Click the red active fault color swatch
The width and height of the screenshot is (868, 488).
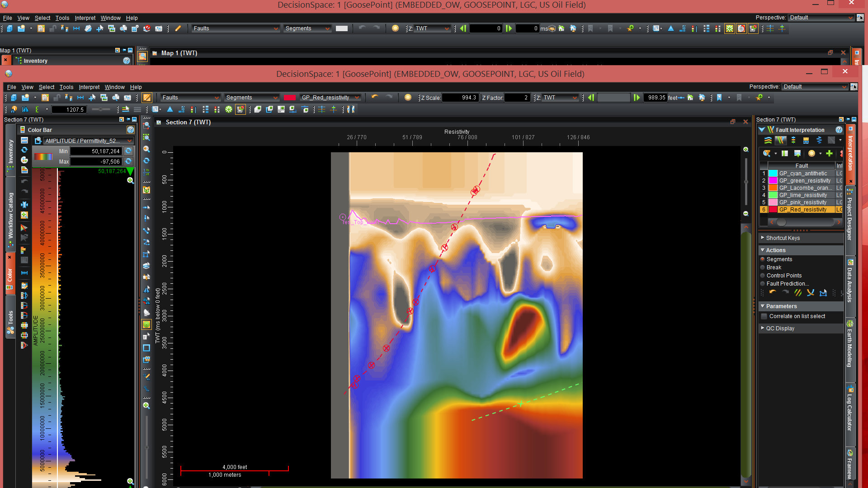(289, 98)
